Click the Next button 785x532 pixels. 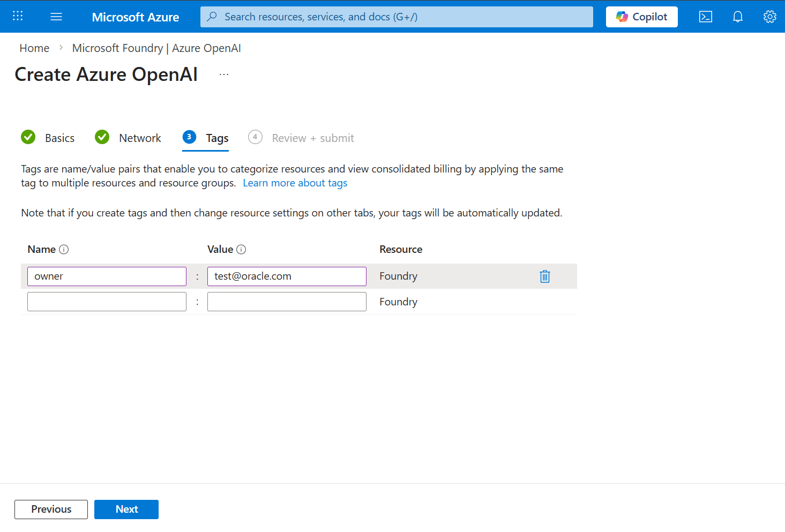pyautogui.click(x=126, y=509)
